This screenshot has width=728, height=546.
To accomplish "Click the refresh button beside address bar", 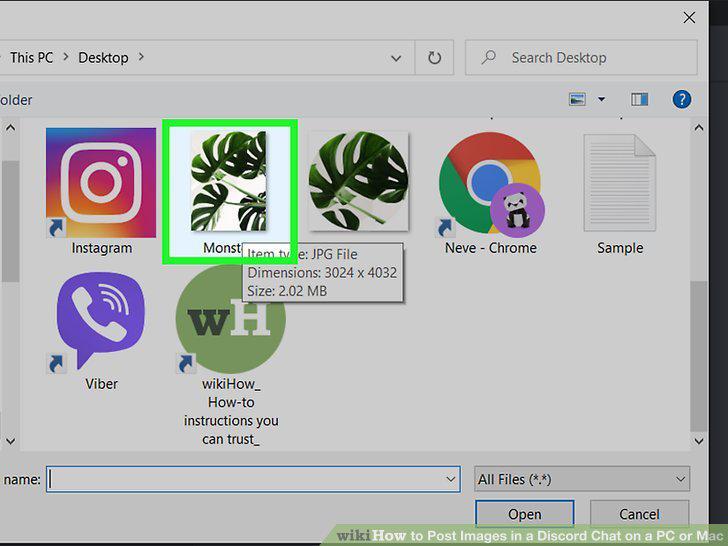I will click(x=435, y=58).
